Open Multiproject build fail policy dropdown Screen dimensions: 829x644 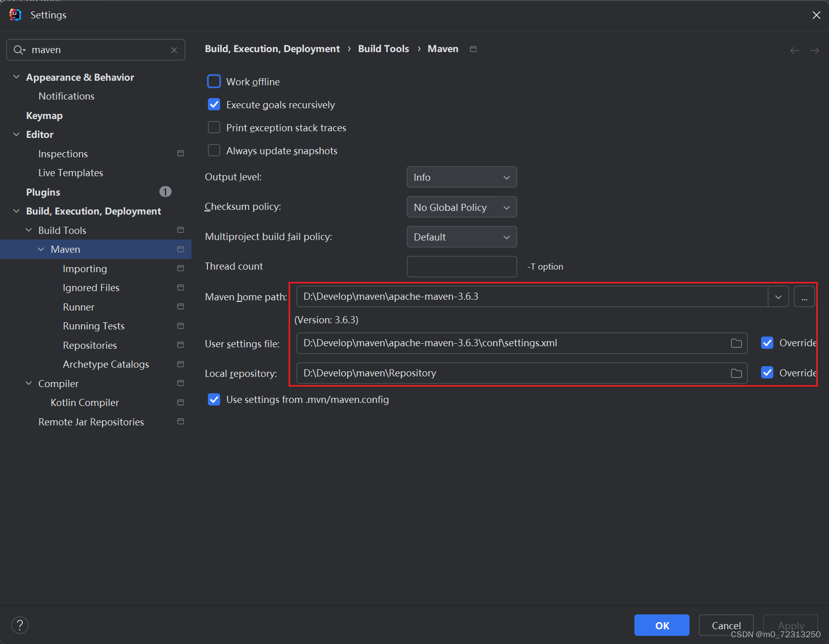[x=462, y=237]
